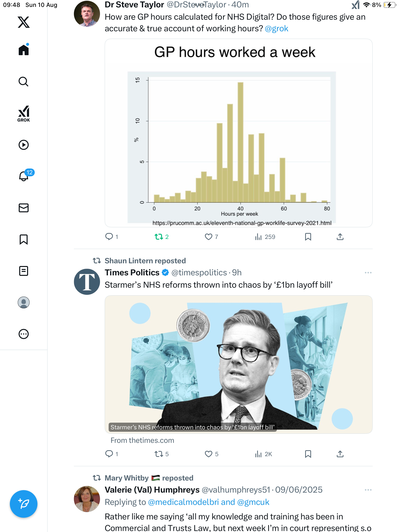Undo repost on Dr Steve Taylor's post
The height and width of the screenshot is (532, 399).
pos(159,237)
